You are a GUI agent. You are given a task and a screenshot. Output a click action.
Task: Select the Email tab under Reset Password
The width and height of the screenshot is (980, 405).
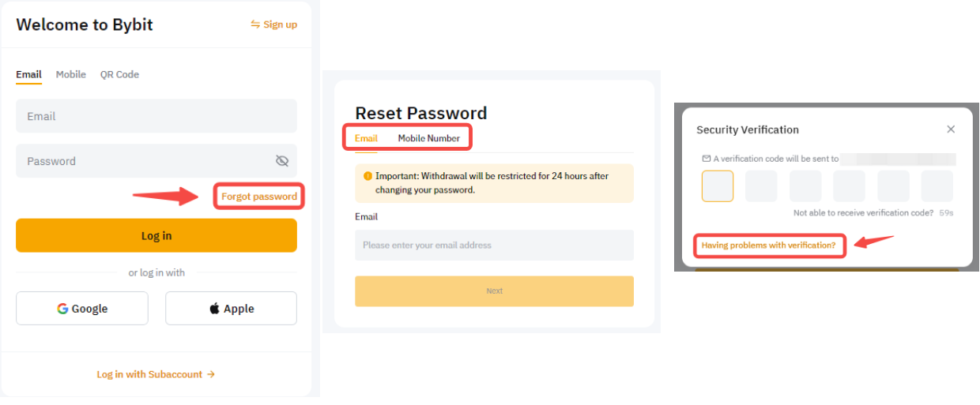coord(366,138)
